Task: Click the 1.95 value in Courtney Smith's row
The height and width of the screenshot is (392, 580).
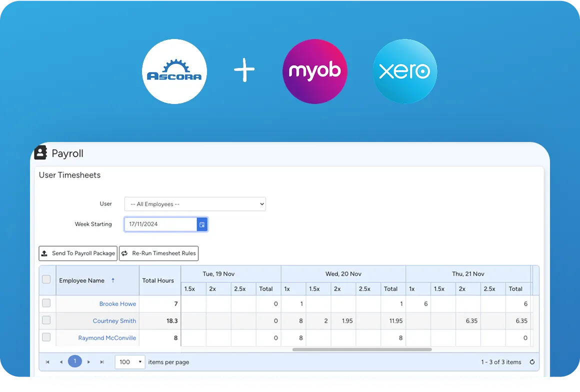Action: [x=347, y=321]
